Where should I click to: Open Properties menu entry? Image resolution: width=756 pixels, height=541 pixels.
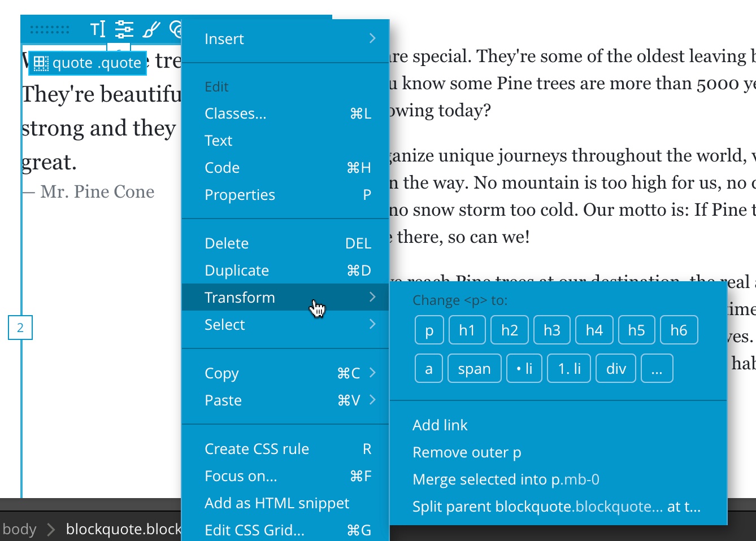click(285, 195)
